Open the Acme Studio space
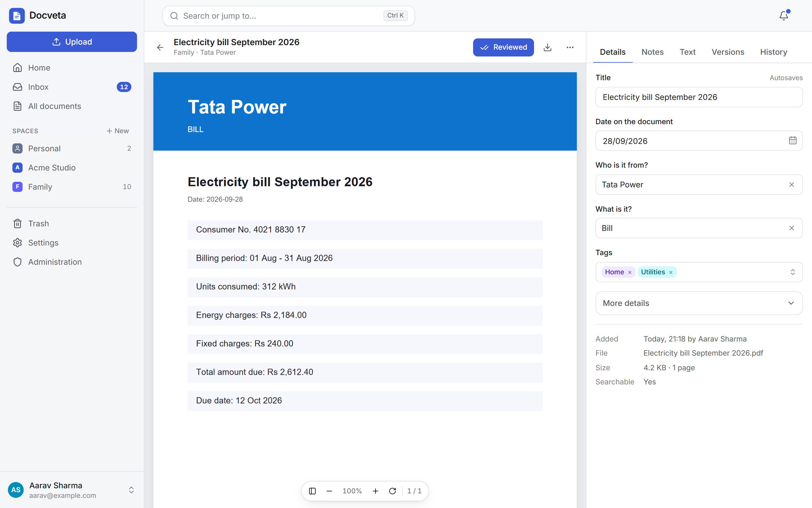 tap(71, 167)
